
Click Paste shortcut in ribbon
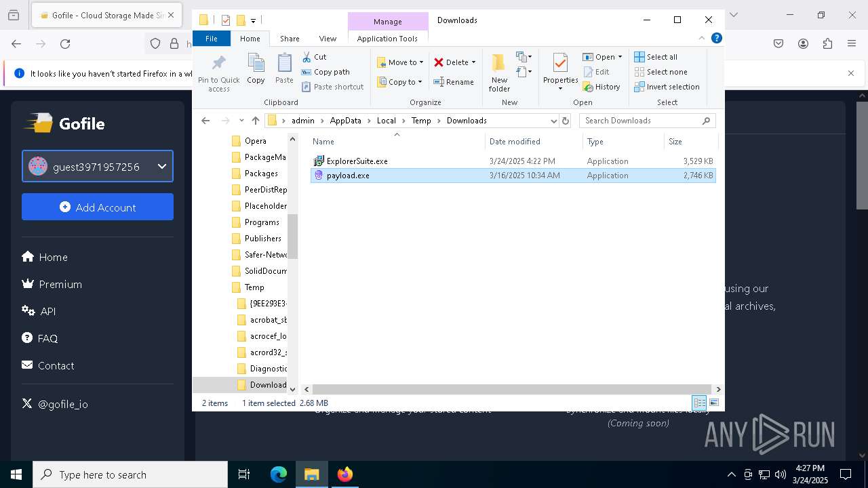[332, 87]
